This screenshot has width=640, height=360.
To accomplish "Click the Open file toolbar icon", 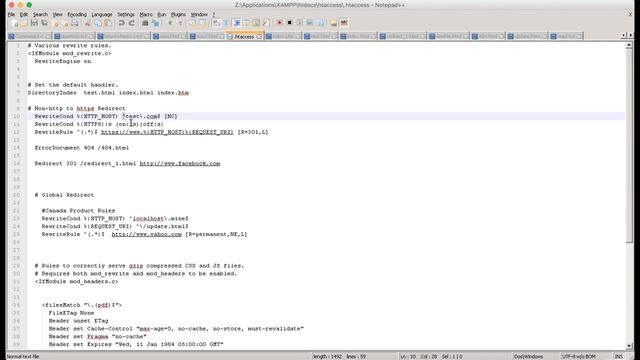I will click(24, 23).
